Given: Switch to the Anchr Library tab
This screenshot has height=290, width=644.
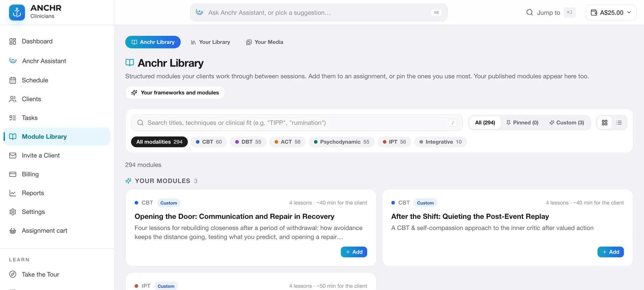Looking at the screenshot, I should click(153, 42).
